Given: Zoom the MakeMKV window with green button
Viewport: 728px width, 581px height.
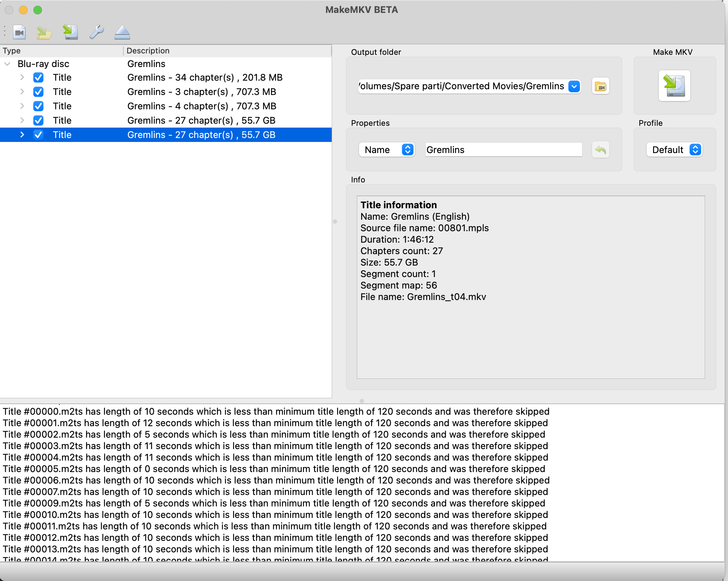Looking at the screenshot, I should point(38,10).
